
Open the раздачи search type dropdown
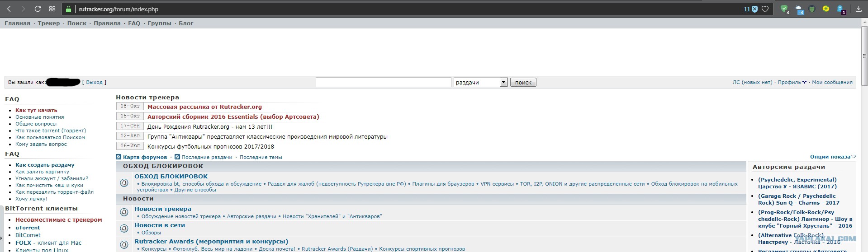[x=480, y=82]
